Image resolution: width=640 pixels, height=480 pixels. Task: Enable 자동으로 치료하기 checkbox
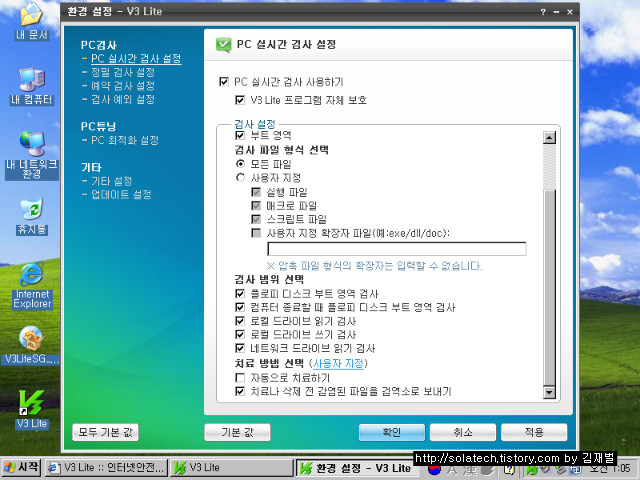[x=240, y=378]
